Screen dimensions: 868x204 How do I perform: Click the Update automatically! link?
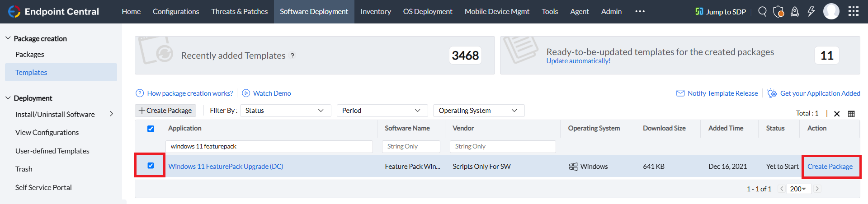tap(578, 61)
